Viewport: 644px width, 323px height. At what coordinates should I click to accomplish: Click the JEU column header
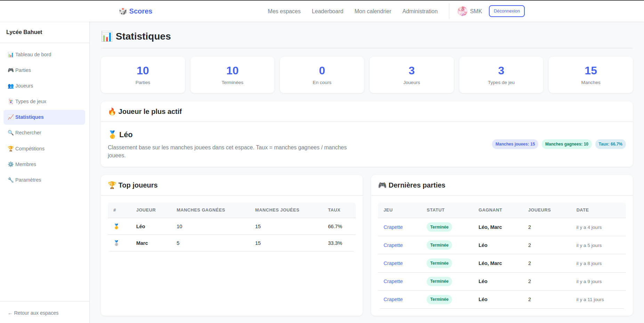[x=388, y=210]
